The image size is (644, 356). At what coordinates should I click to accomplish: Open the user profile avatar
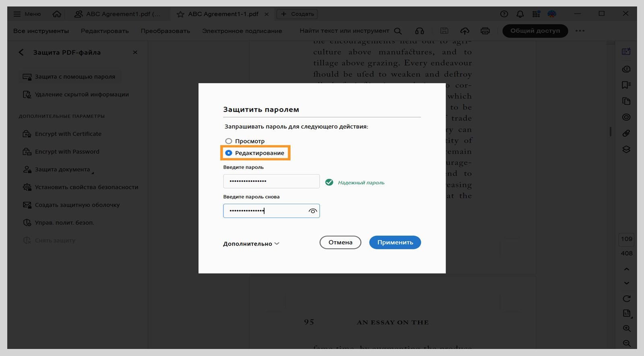552,14
